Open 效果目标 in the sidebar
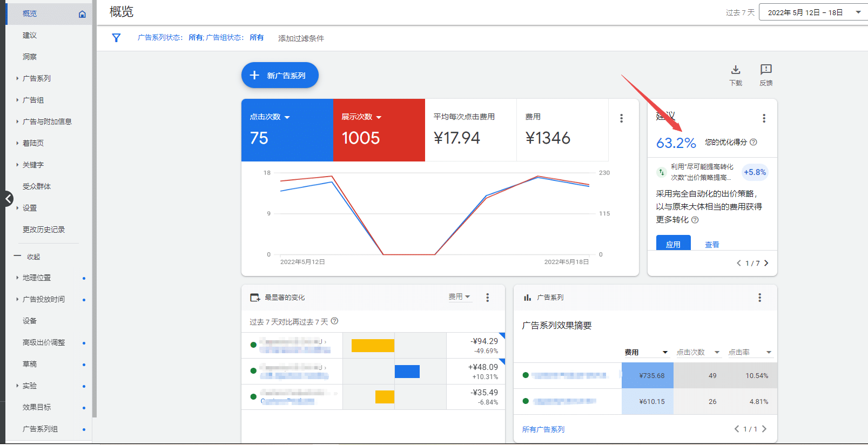 tap(37, 407)
